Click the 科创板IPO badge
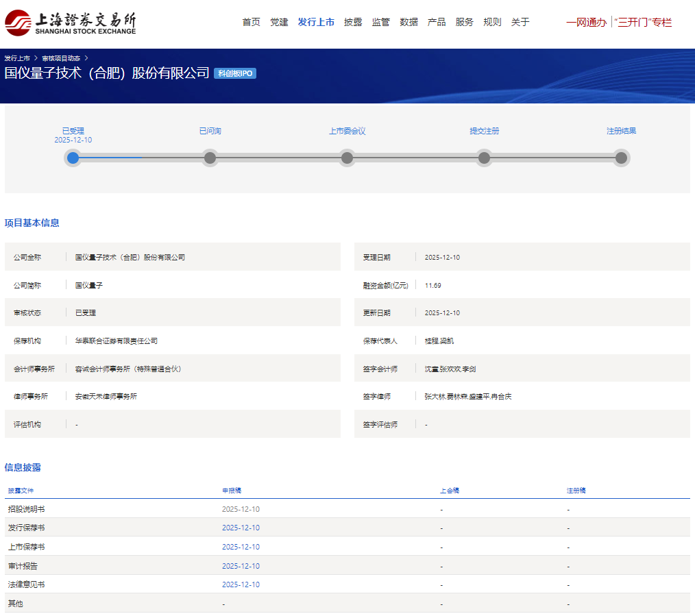Viewport: 695px width, 616px height. tap(235, 73)
